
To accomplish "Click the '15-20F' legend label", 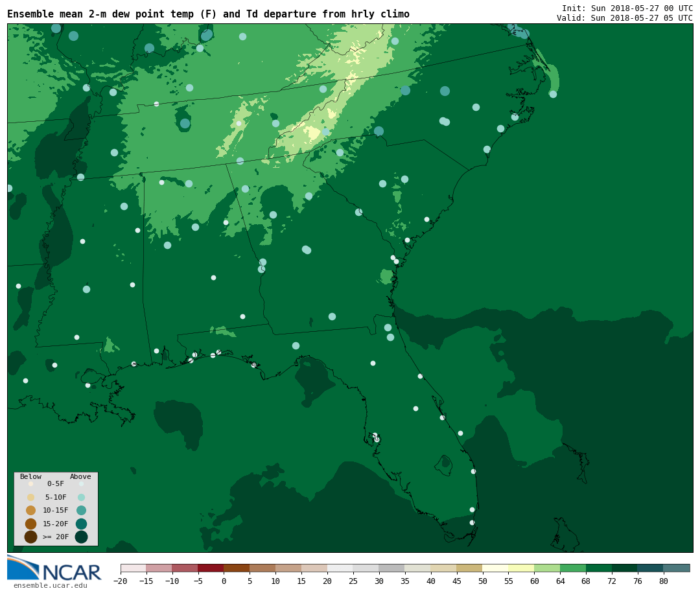I will (x=56, y=524).
